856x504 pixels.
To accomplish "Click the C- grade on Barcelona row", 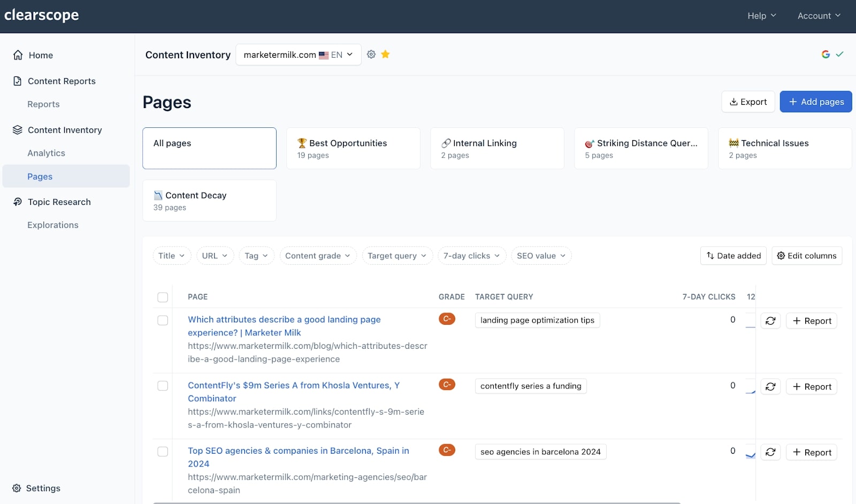I will pos(447,450).
